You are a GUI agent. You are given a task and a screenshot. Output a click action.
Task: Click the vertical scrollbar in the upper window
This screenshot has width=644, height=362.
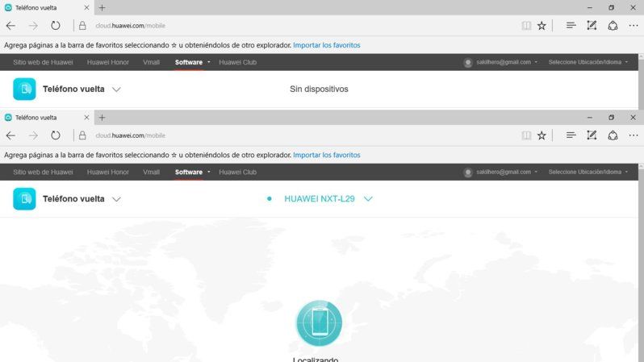[641, 81]
